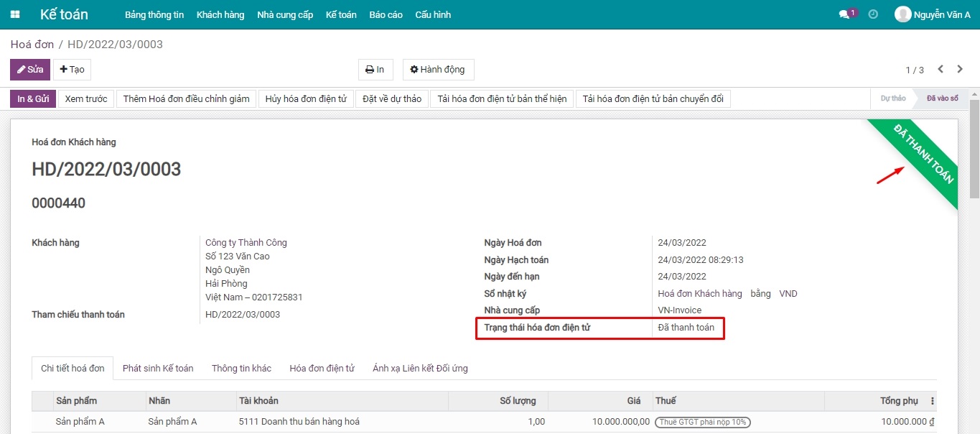The image size is (980, 434).
Task: Switch to Phát sinh Kế toán tab
Action: [x=158, y=368]
